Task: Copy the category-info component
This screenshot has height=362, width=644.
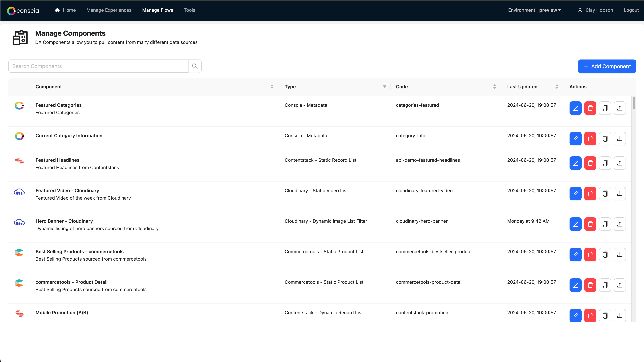Action: (605, 139)
